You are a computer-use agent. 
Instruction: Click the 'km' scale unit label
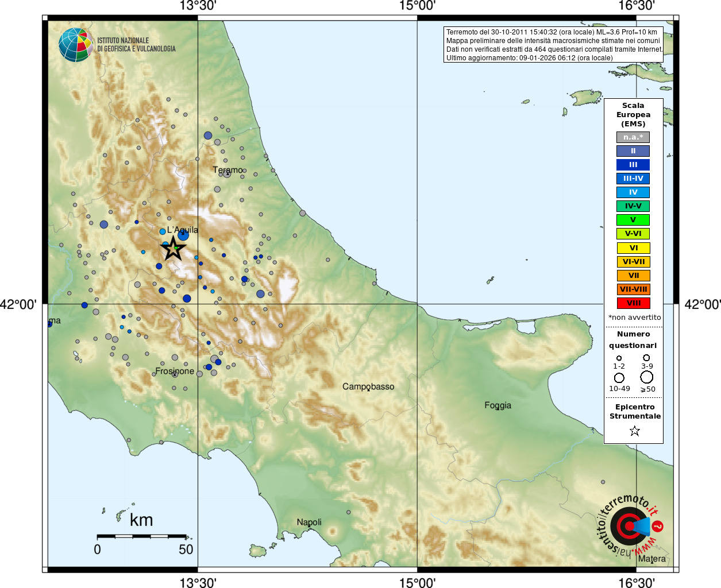141,520
